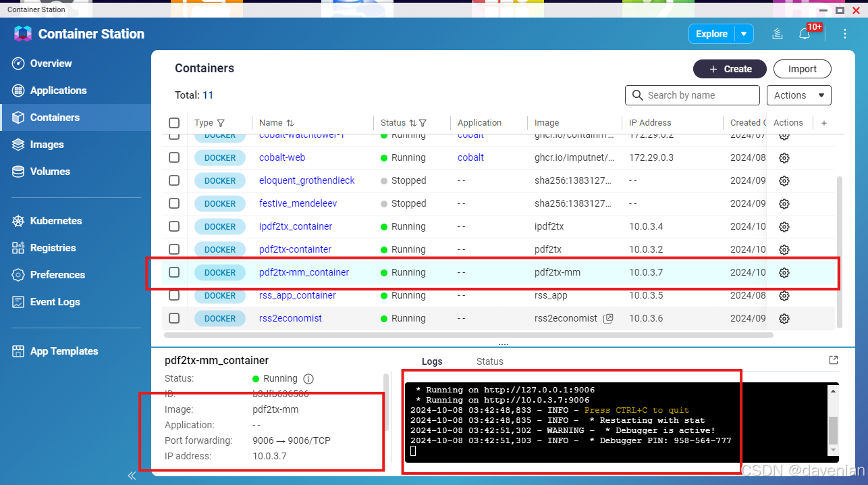The width and height of the screenshot is (868, 485).
Task: Check the pdf2tx-containter row checkbox
Action: [x=174, y=249]
